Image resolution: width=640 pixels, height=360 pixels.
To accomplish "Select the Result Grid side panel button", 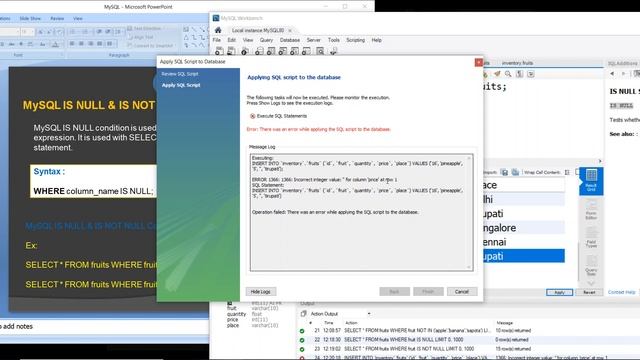I will (x=591, y=180).
